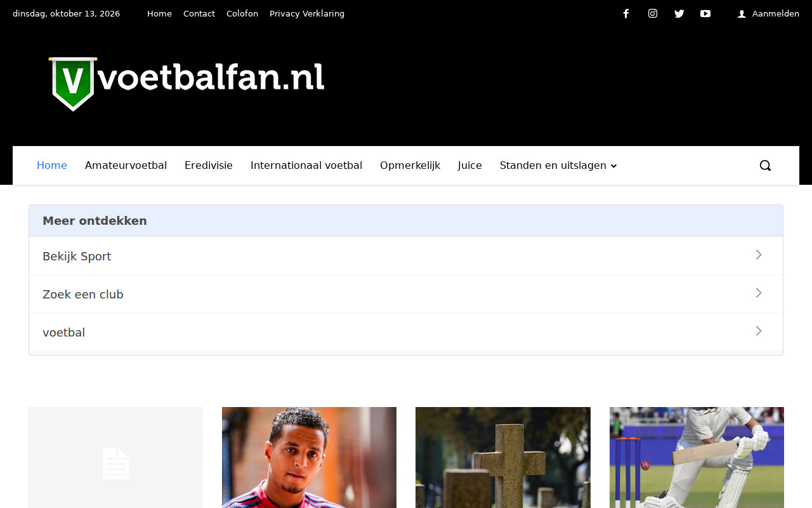Click the Zoek een club chevron arrow
Viewport: 812px width, 508px height.
click(x=759, y=293)
